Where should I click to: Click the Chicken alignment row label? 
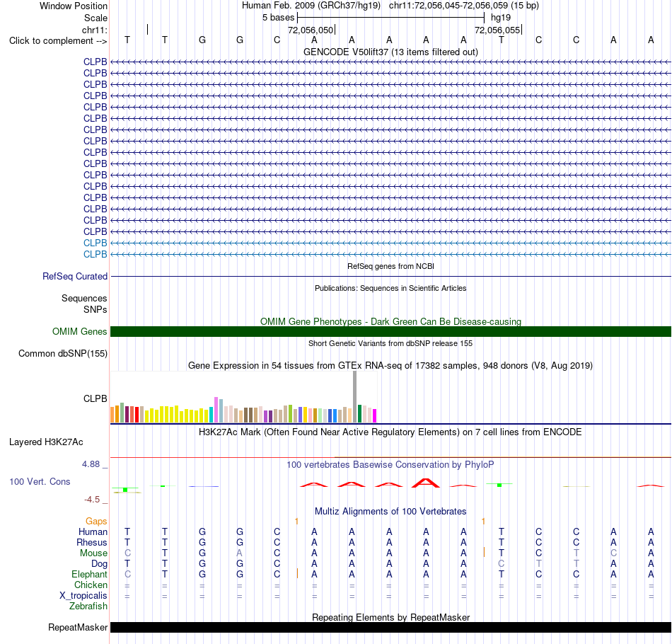[x=91, y=585]
